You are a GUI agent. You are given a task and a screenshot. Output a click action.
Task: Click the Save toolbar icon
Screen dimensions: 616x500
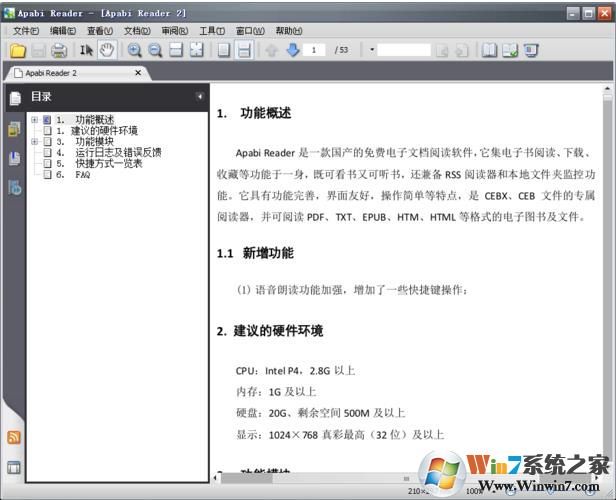click(x=38, y=50)
